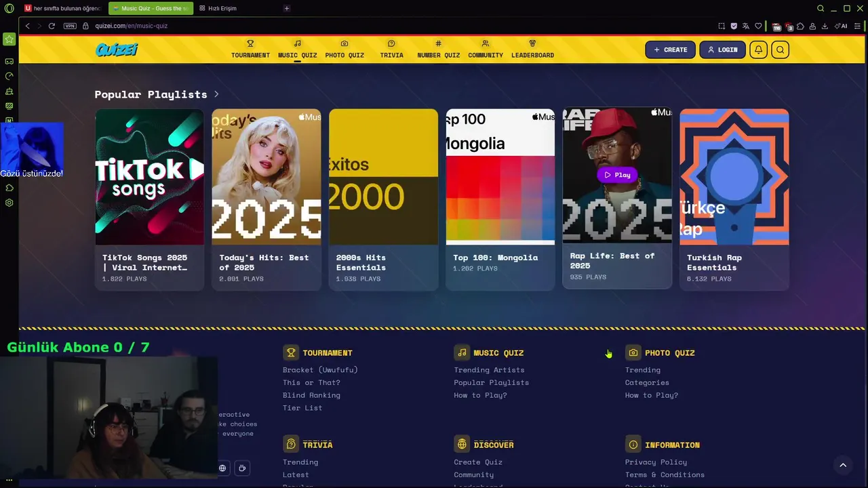Click the Create Quiz footer link

tap(478, 462)
